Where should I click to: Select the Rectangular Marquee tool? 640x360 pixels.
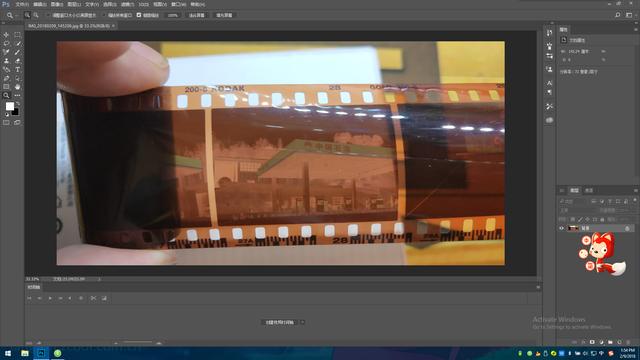click(x=17, y=35)
